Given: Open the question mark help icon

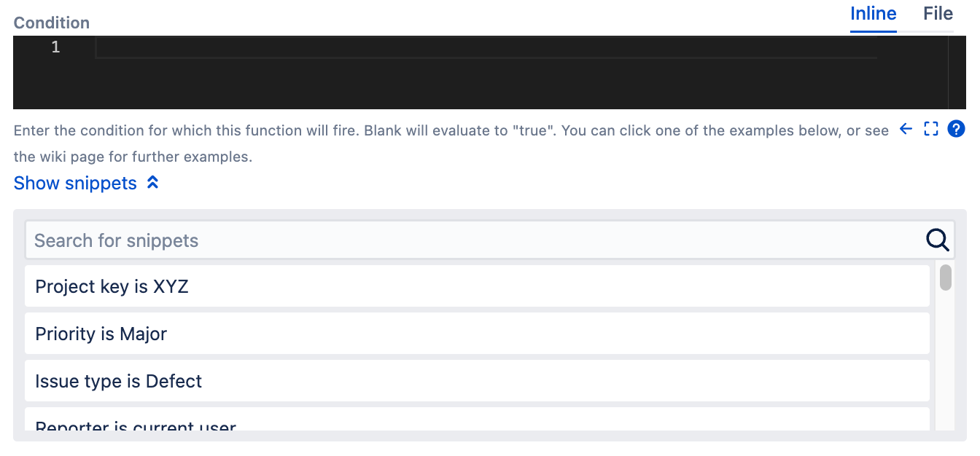Looking at the screenshot, I should pos(956,130).
